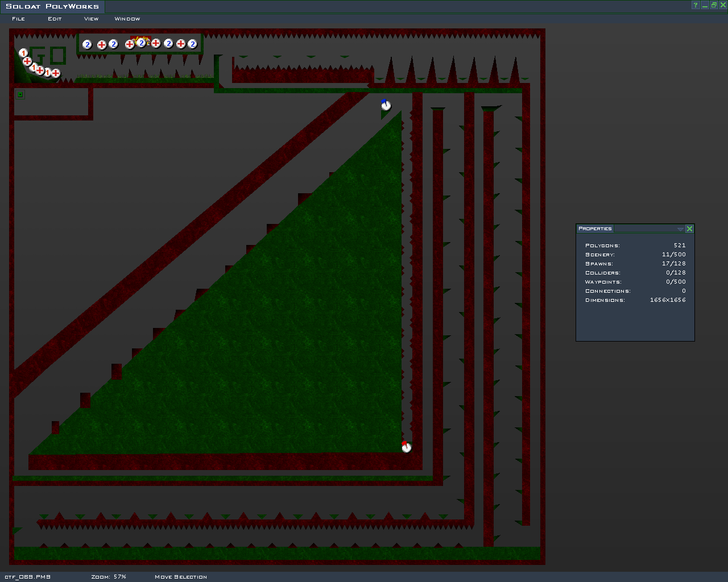Click the topmost team 1 spawn point
This screenshot has width=728, height=582.
23,53
